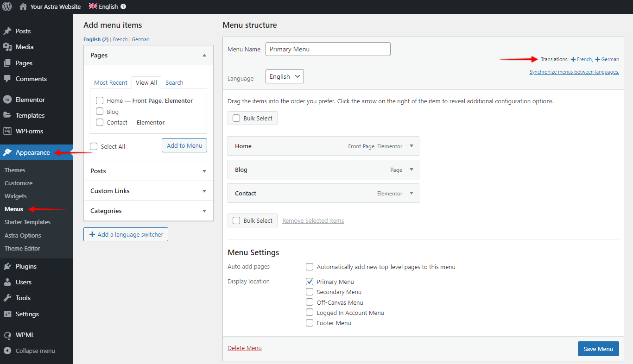Open Themes in the Appearance submenu

(15, 170)
